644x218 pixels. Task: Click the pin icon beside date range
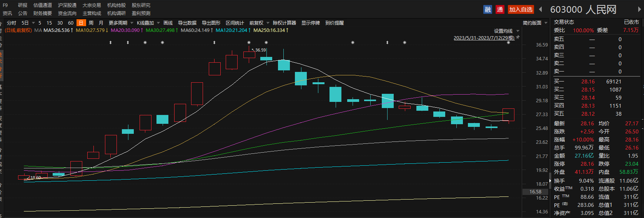pyautogui.click(x=518, y=37)
